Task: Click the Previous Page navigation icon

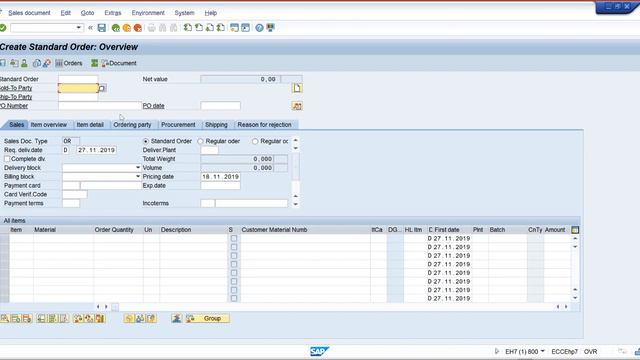Action: coord(199,28)
